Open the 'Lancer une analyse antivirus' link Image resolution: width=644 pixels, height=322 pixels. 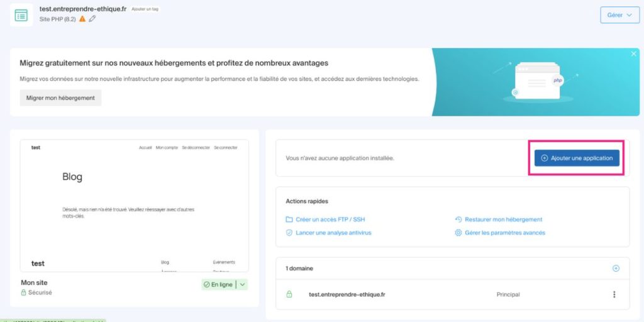tap(333, 233)
